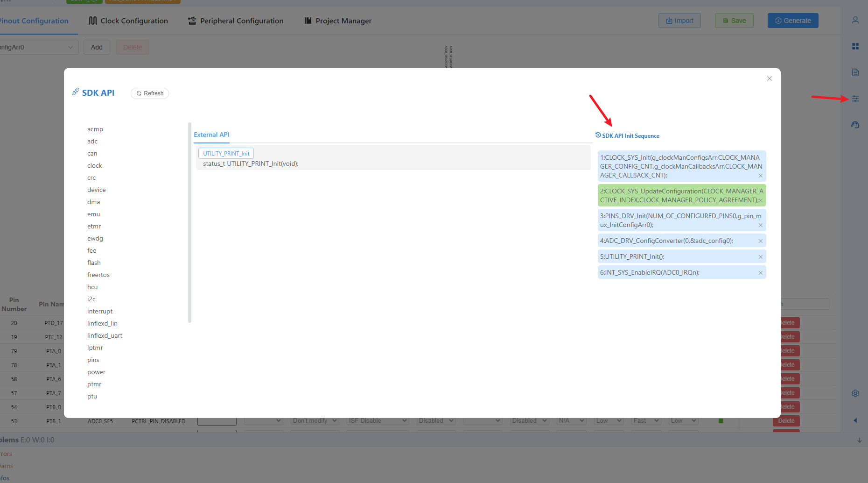Click the sliders SDK API sidebar icon

pos(855,99)
